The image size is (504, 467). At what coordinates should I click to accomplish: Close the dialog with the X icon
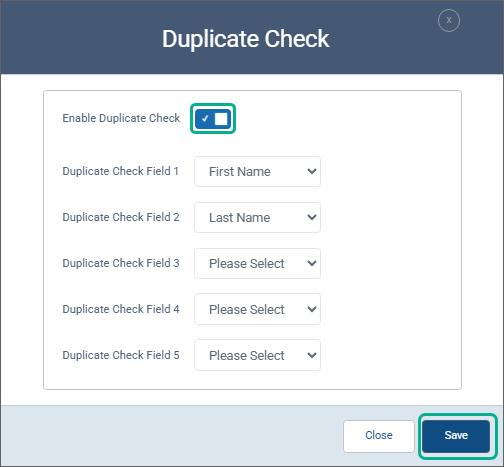point(449,20)
